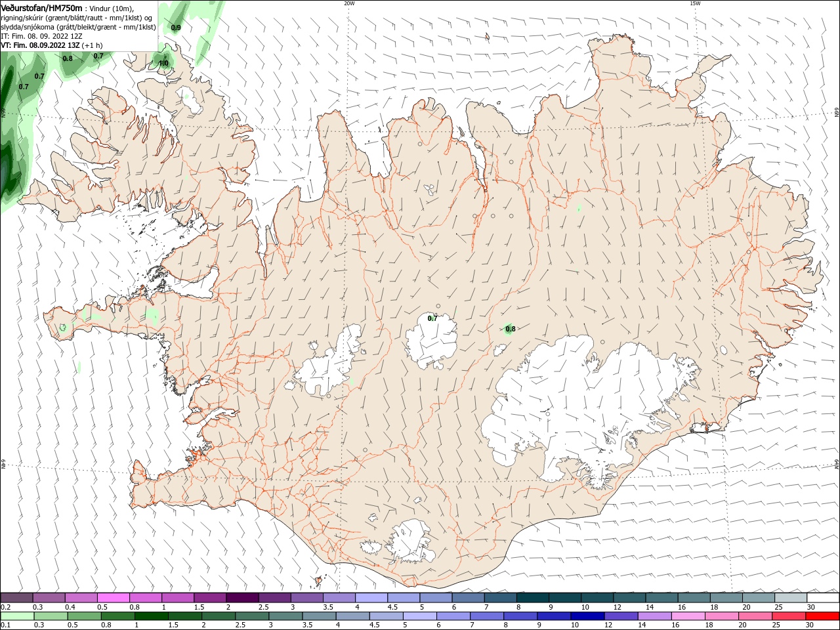Pick the bright pink 0.5 swatch, upper legend row
Viewport: 840px width, 630px height.
pos(114,597)
